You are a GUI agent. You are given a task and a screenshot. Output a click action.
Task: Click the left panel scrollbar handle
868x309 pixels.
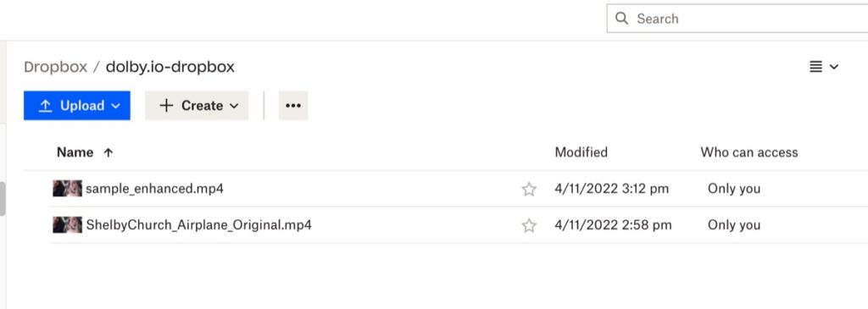point(3,198)
